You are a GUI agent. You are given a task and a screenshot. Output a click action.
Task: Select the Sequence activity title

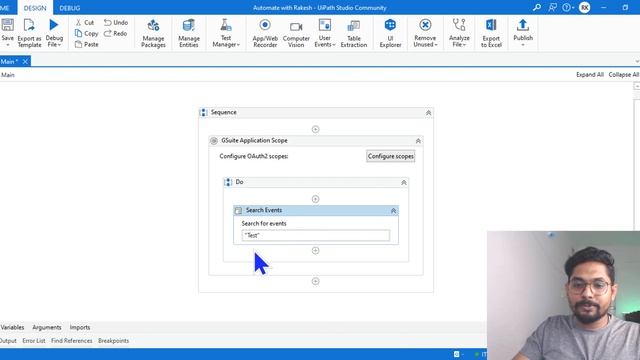[x=224, y=112]
